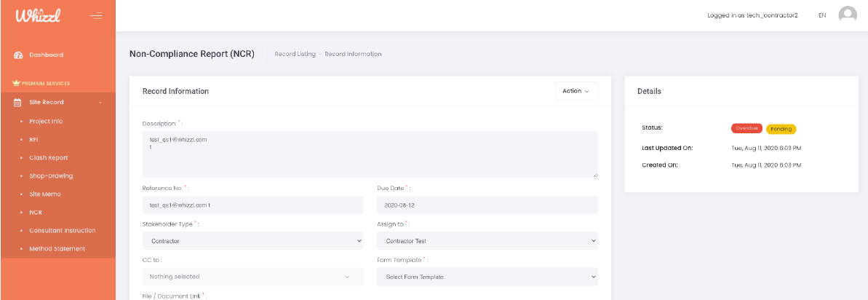Select Method Statement in sidebar
Screen dimensions: 868x300
click(57, 248)
